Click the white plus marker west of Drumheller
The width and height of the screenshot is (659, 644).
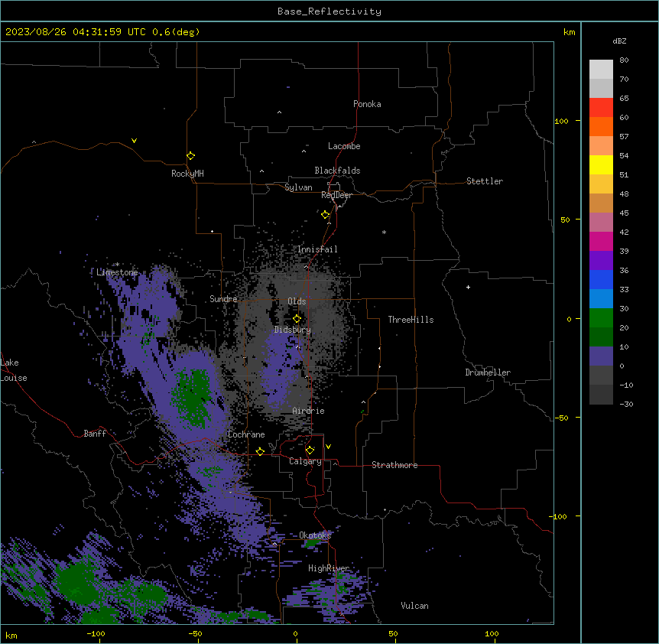pos(468,287)
